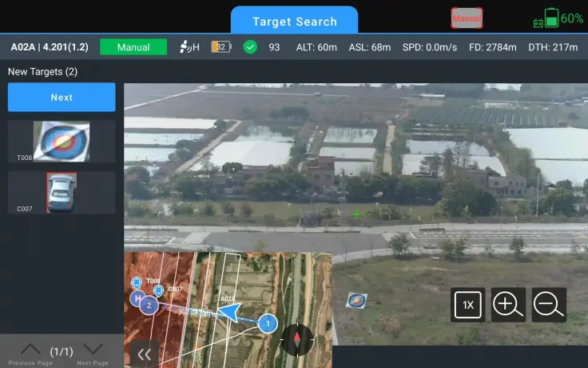This screenshot has height=368, width=588.
Task: Select the T008 bullseye target thumbnail
Action: pos(62,141)
